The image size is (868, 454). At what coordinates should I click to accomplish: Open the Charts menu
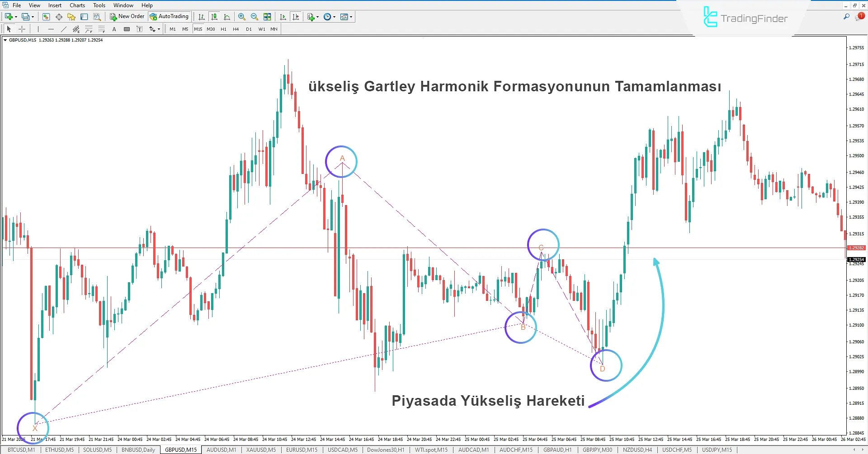(x=77, y=5)
